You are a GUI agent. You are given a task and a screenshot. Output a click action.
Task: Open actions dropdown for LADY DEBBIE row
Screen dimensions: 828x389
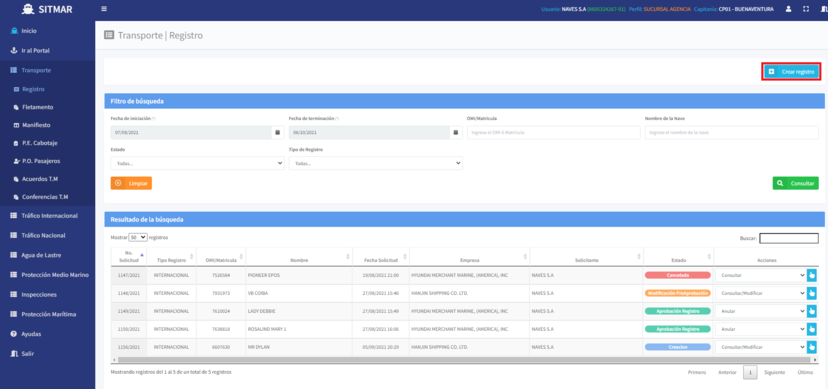pos(761,311)
